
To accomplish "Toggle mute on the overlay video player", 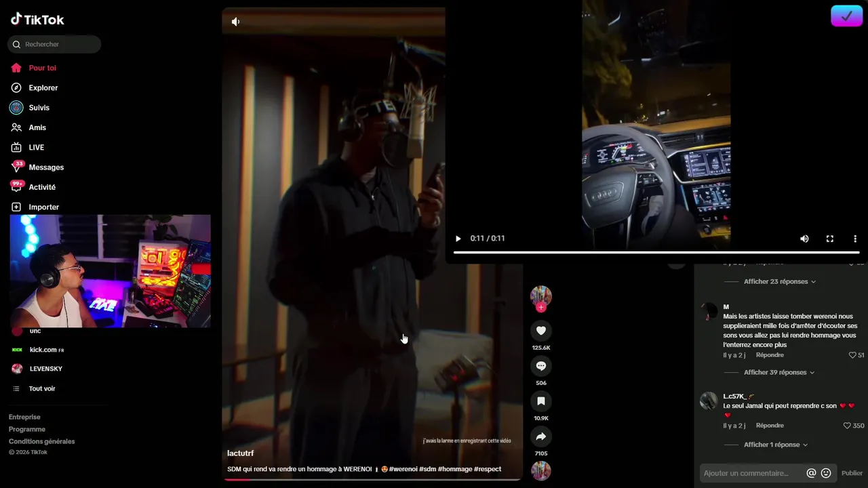I will pos(804,239).
